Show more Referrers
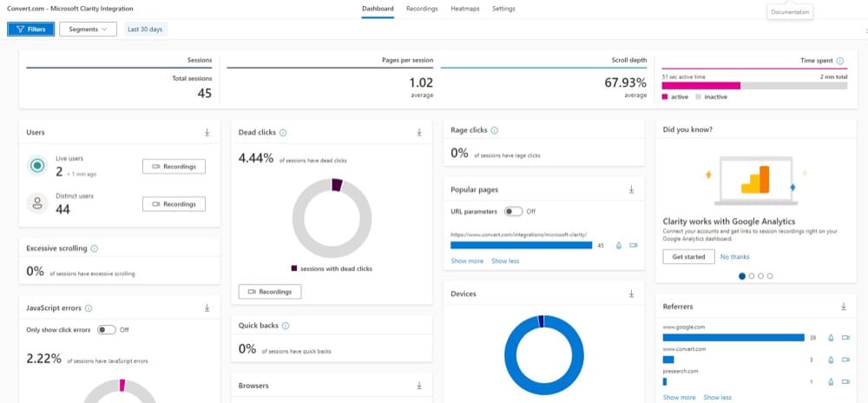Screen dimensions: 868x403 [x=680, y=398]
